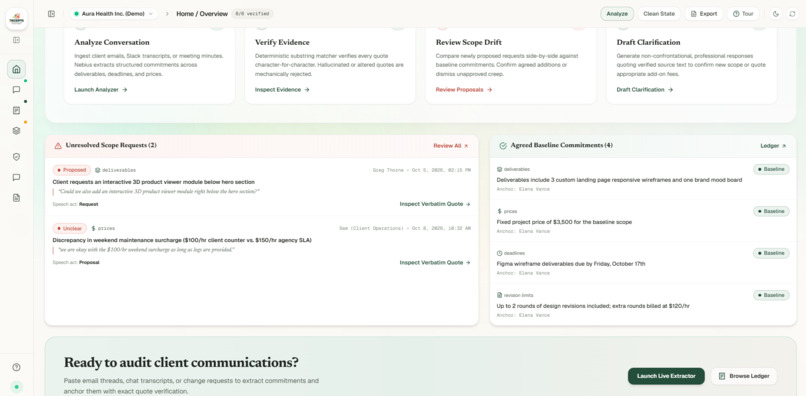Click the Launch Analyzer link
Screen dimensions: 806x396
101,89
